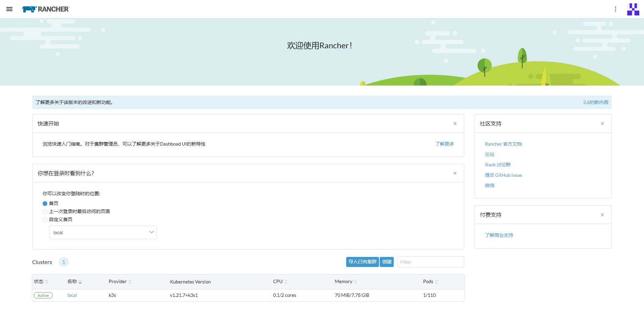
Task: Sort clusters by the 名称 column
Action: click(x=74, y=282)
